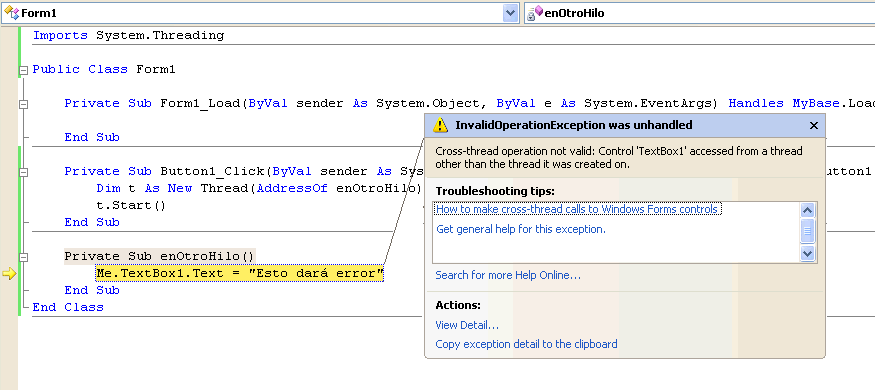This screenshot has width=875, height=390.
Task: Click the yellow warning icon in exception dialog
Action: (x=440, y=125)
